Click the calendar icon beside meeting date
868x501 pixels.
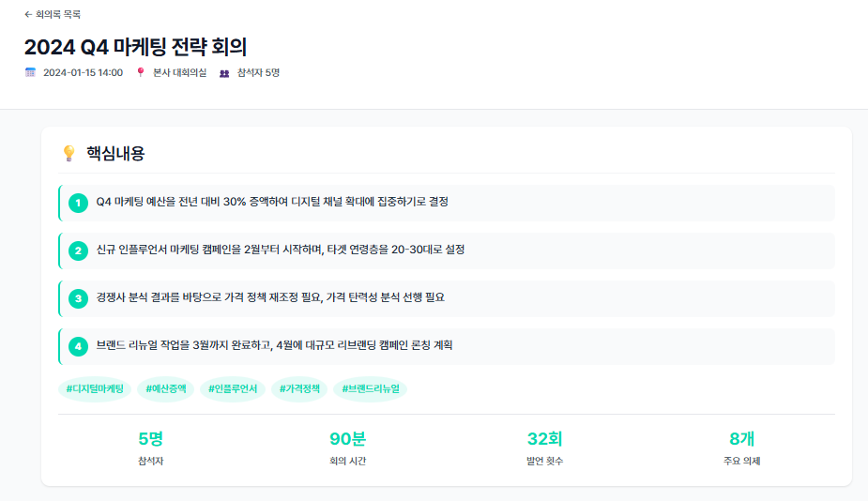(x=30, y=72)
